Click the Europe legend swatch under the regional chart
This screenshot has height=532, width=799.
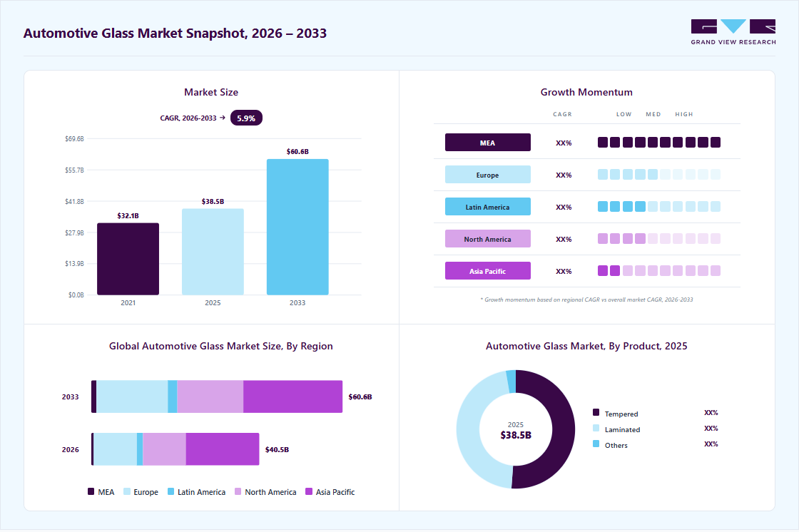coord(127,492)
